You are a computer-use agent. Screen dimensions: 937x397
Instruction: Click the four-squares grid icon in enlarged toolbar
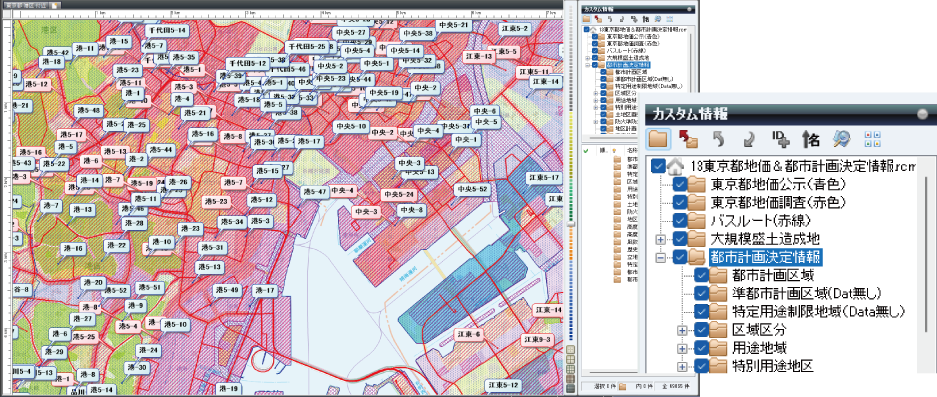coord(873,139)
